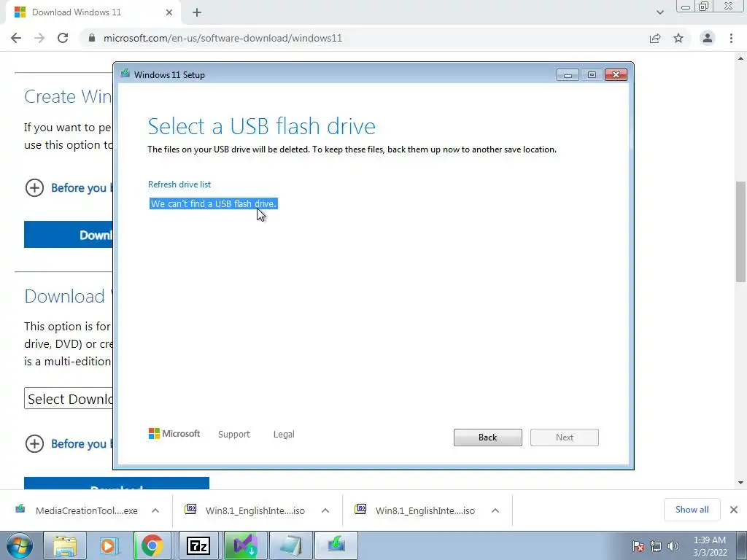
Task: Click Chrome icon in taskbar
Action: click(x=152, y=545)
